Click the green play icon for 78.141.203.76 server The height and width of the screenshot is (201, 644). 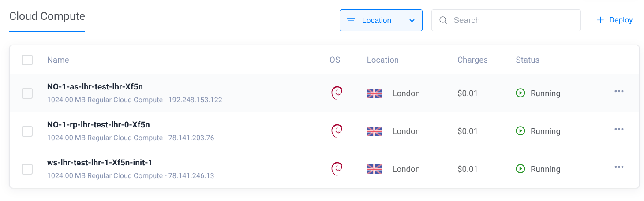(520, 131)
